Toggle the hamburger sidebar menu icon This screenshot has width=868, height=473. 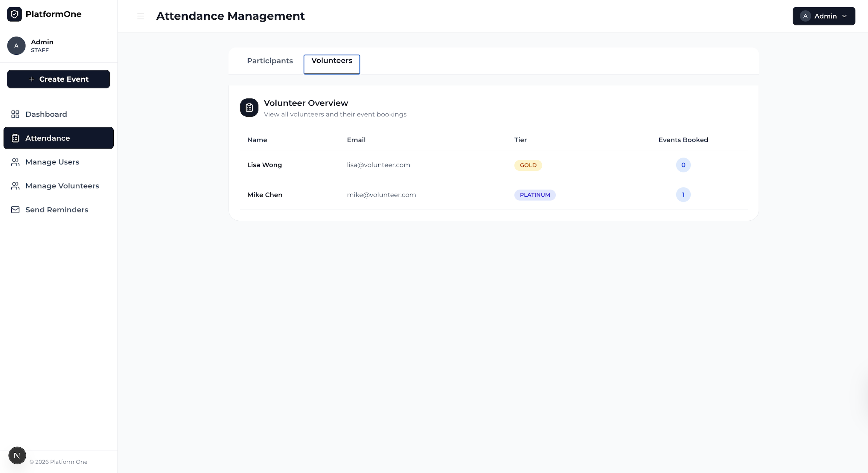[141, 16]
